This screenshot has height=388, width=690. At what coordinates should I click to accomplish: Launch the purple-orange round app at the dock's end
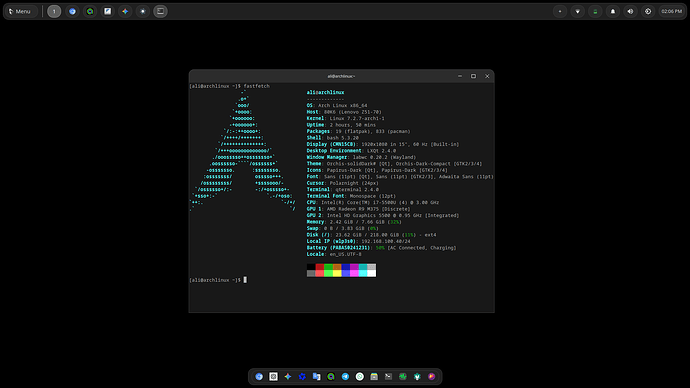432,377
